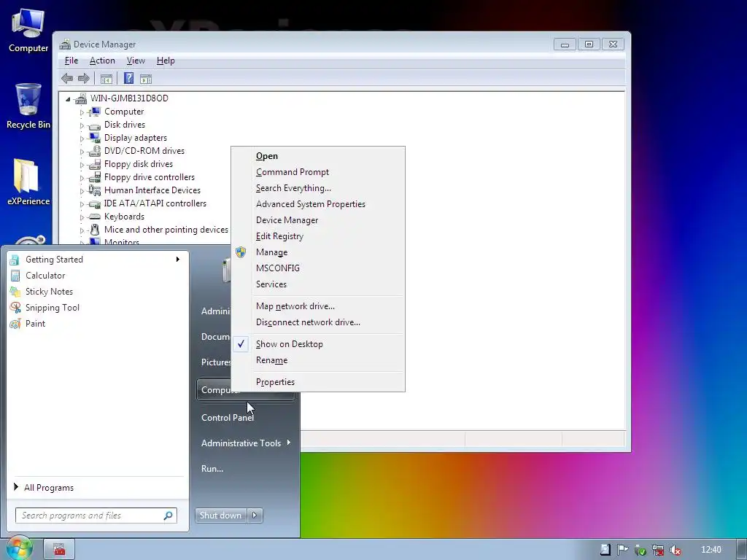Image resolution: width=747 pixels, height=560 pixels.
Task: Open the File menu in Device Manager
Action: coord(71,61)
